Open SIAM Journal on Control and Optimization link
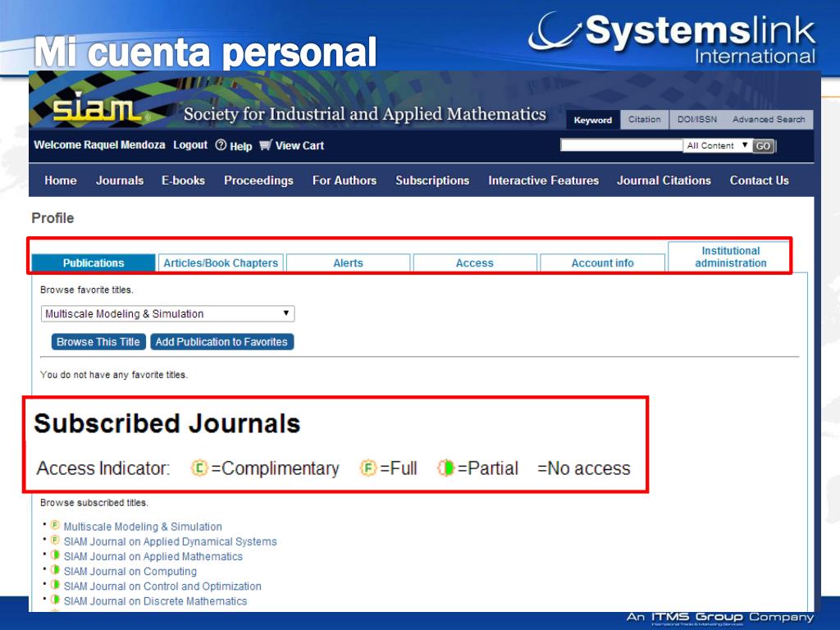 162,586
